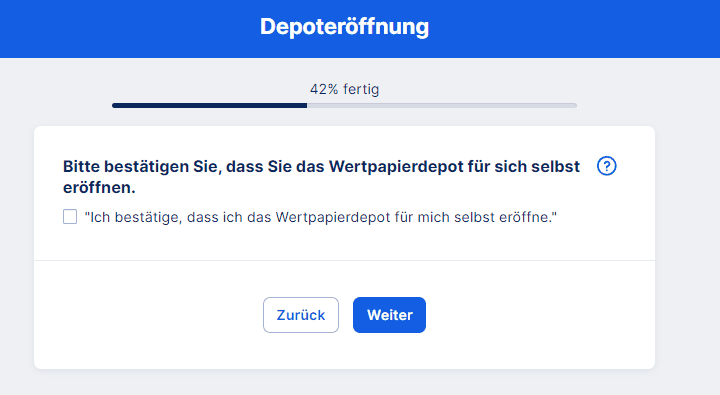
Task: Click the Depoteröffnung header title
Action: pos(344,27)
